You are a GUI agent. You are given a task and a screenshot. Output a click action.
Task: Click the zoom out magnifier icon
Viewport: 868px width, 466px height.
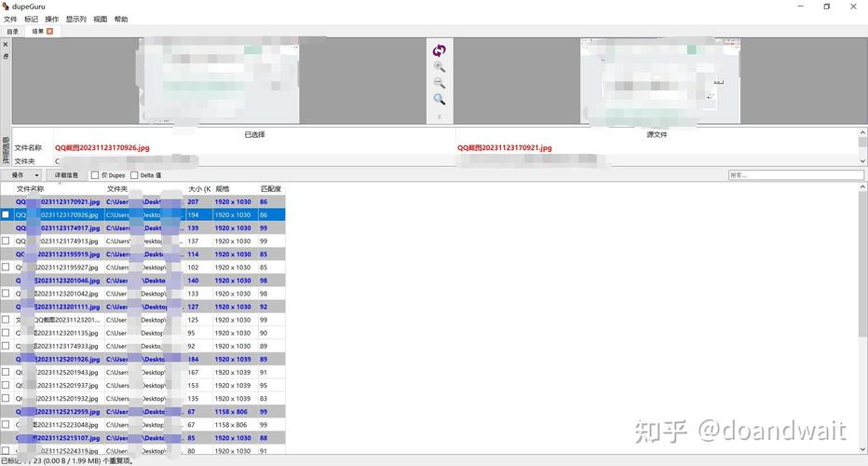point(439,83)
